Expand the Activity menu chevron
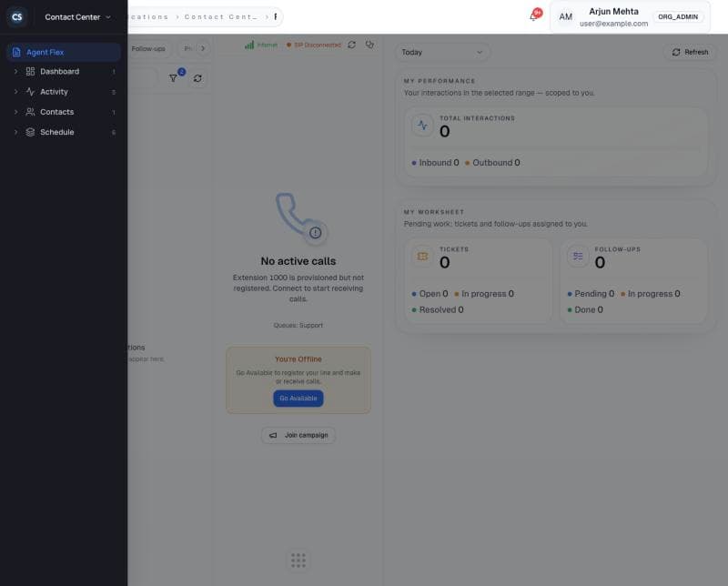The height and width of the screenshot is (586, 728). tap(15, 92)
